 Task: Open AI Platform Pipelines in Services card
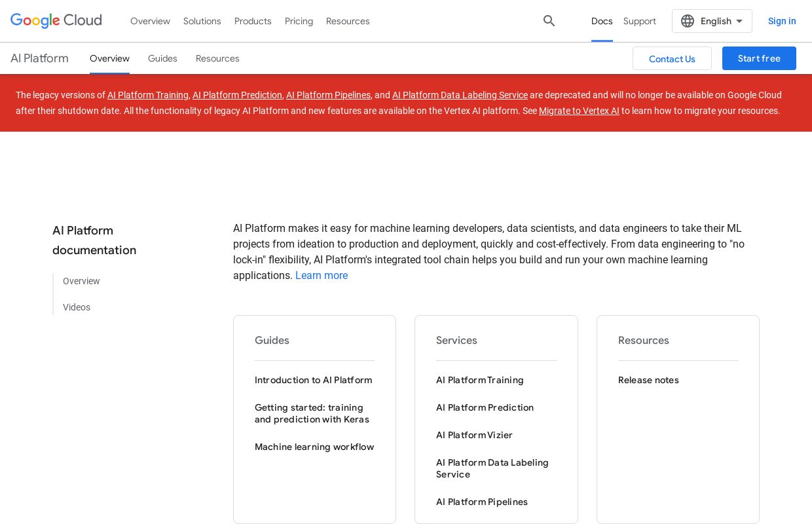pos(482,502)
